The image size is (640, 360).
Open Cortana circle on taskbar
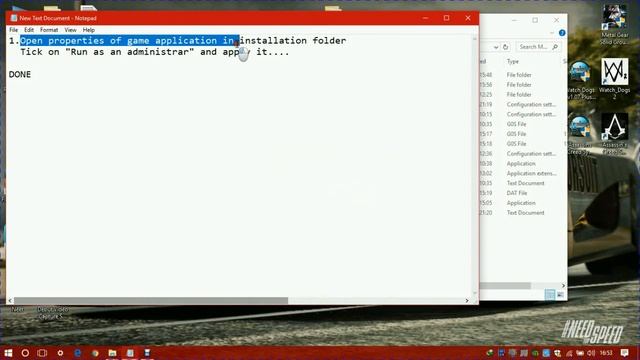pos(25,353)
